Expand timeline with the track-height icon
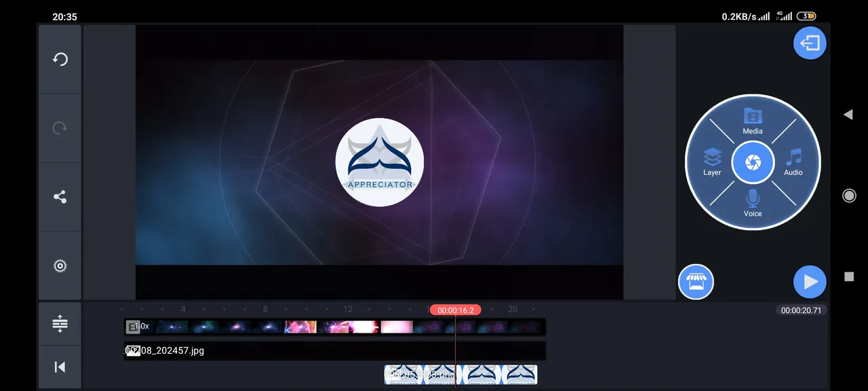Screen dimensions: 868x391 60,323
